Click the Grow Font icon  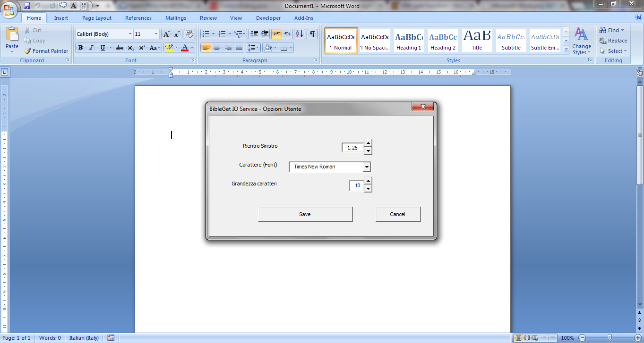click(166, 34)
